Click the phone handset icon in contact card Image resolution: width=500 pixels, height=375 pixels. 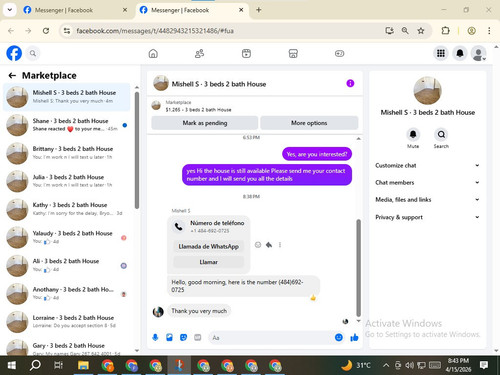coord(178,227)
